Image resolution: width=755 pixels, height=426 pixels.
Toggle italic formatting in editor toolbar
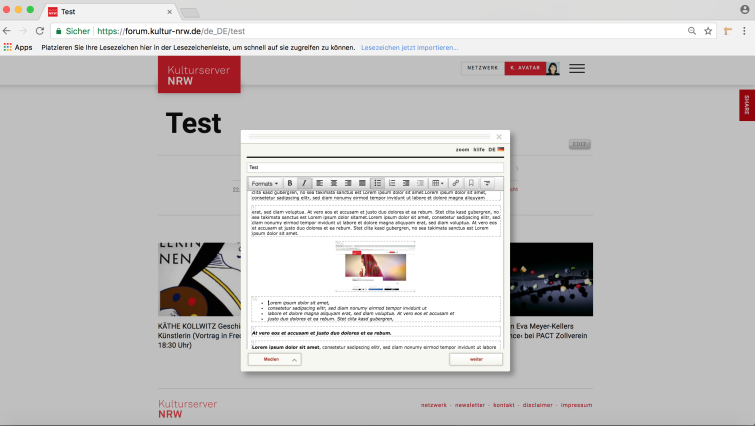tap(304, 183)
